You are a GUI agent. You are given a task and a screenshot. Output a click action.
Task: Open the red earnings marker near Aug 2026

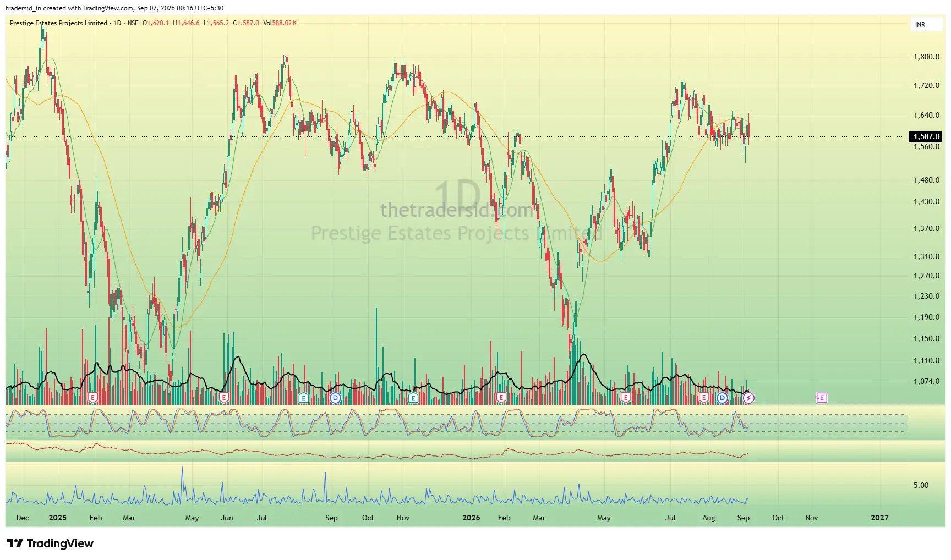(703, 397)
